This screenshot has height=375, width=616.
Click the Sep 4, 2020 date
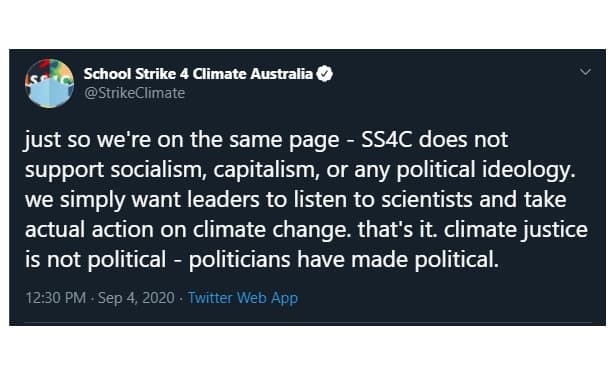pos(136,298)
